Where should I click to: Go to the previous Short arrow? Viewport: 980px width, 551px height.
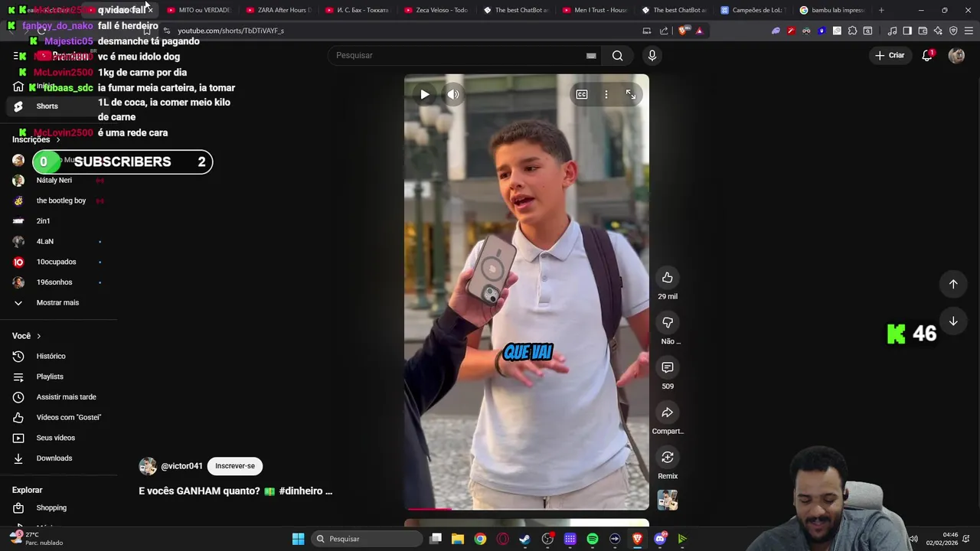pyautogui.click(x=953, y=284)
